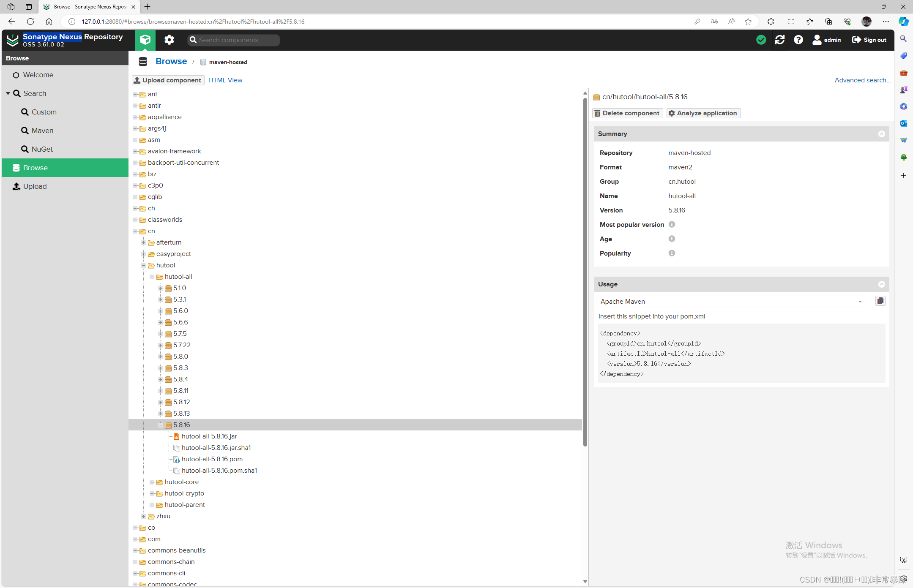Select hutool-all-5.8.16.pom.sha1 file

[219, 470]
